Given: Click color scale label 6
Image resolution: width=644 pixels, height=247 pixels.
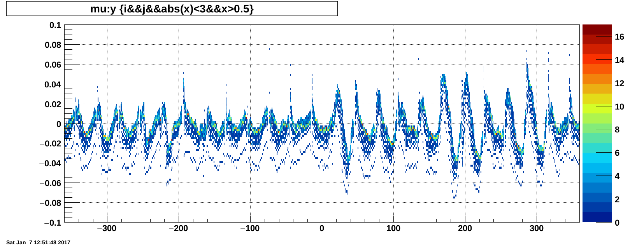Looking at the screenshot, I should tap(617, 153).
